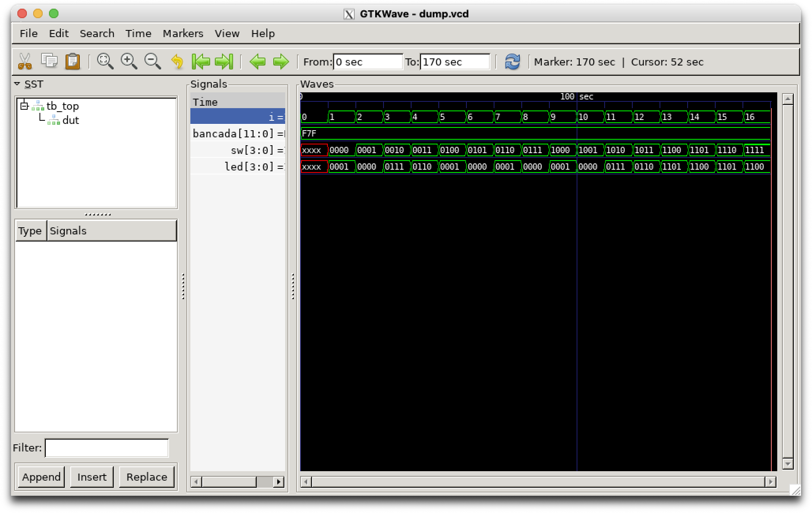This screenshot has width=812, height=513.
Task: Click divider handle between SST and Signals
Action: pyautogui.click(x=183, y=286)
